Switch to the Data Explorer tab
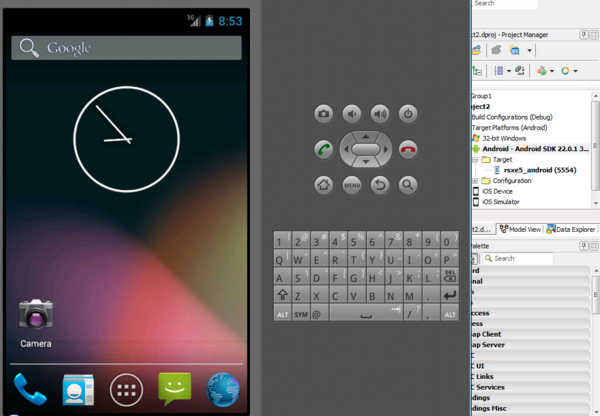 pos(572,229)
